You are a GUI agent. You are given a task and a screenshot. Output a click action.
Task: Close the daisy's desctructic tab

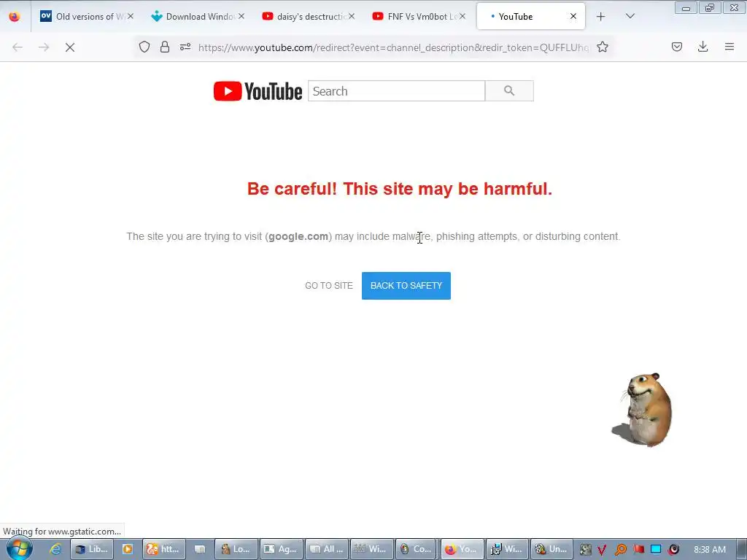tap(352, 16)
